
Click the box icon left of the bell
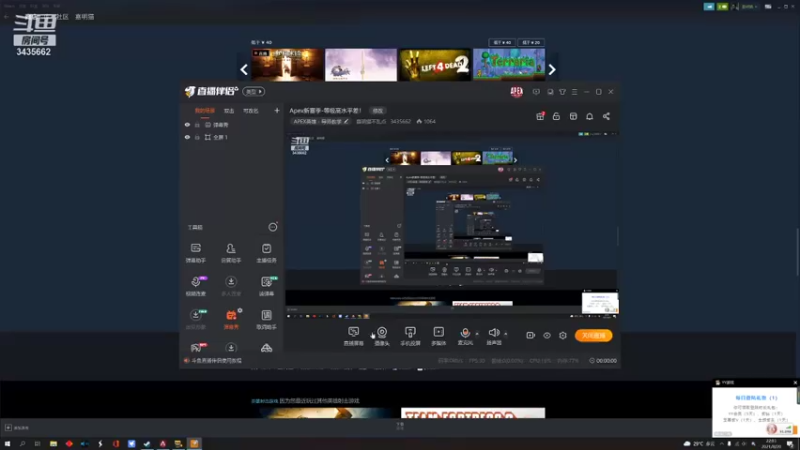(573, 116)
